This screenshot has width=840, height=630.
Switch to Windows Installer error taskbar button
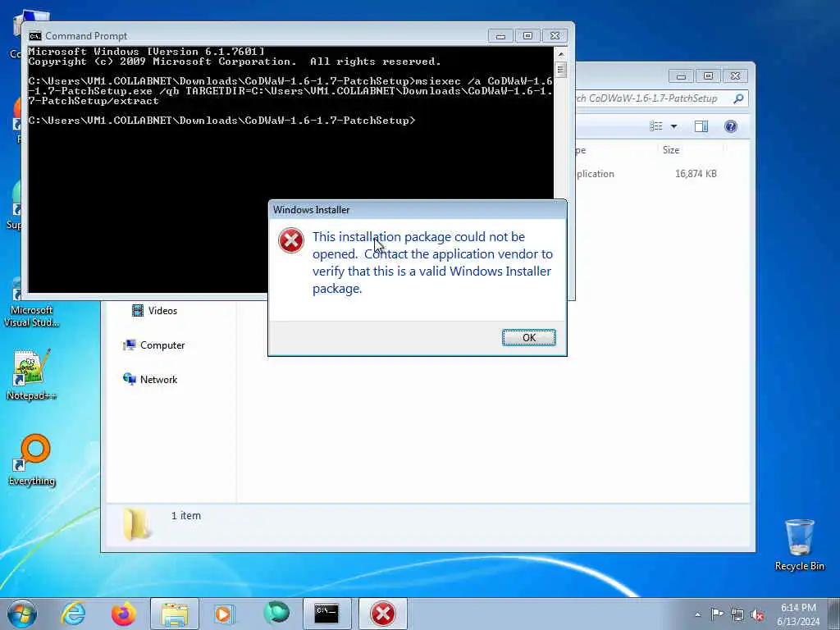(382, 614)
